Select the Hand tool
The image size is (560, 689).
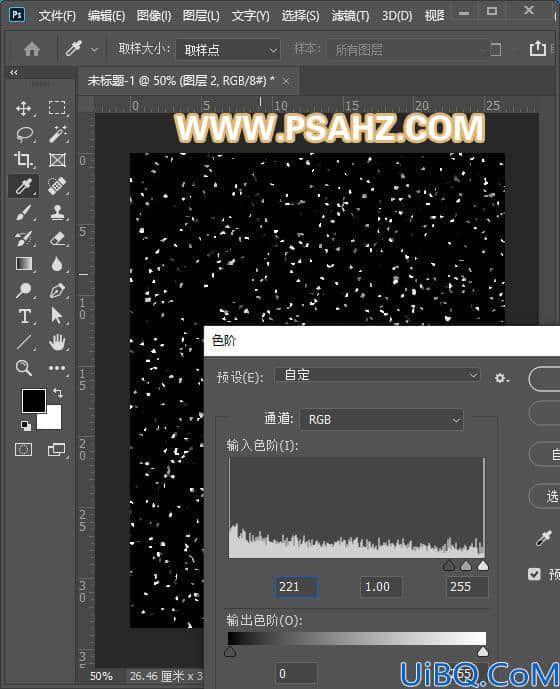[58, 342]
